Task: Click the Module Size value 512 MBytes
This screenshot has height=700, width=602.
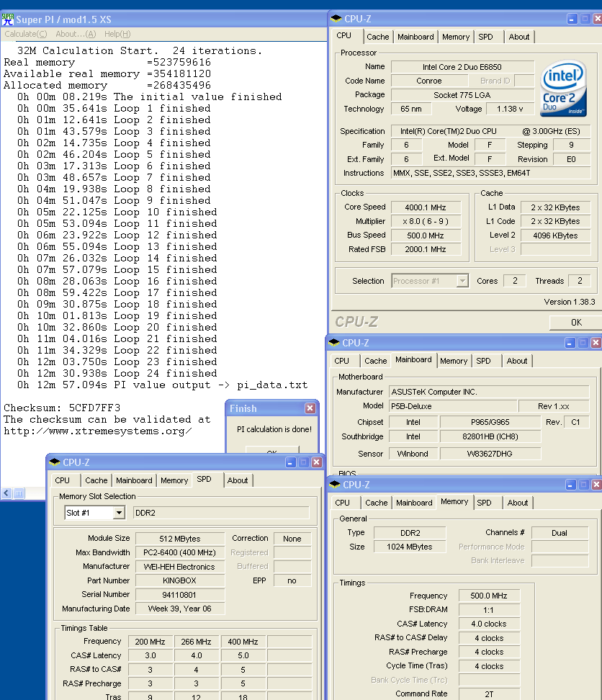Action: click(180, 539)
